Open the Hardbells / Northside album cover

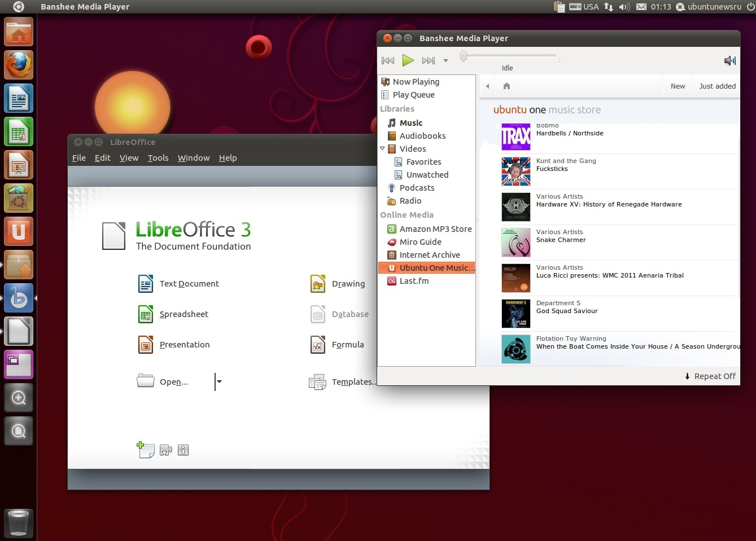tap(516, 137)
